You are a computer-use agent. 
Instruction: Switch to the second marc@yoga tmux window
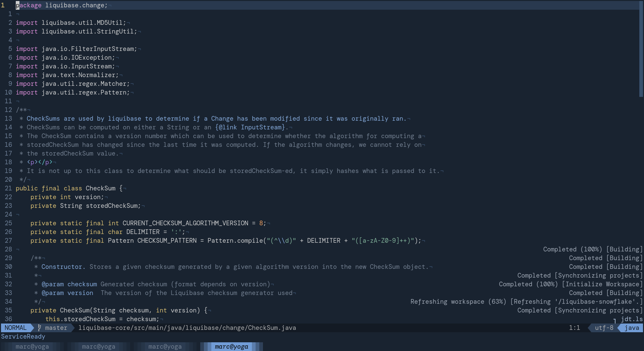coord(99,347)
